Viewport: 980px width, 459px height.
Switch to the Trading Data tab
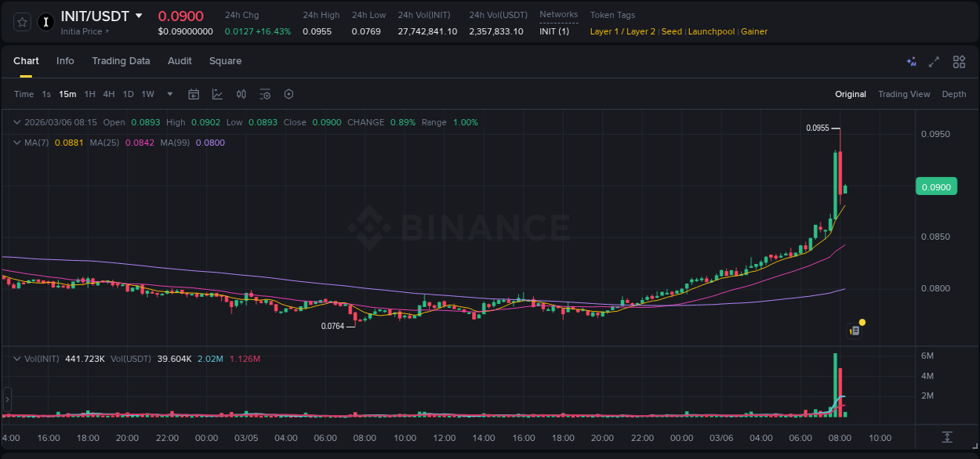tap(121, 61)
